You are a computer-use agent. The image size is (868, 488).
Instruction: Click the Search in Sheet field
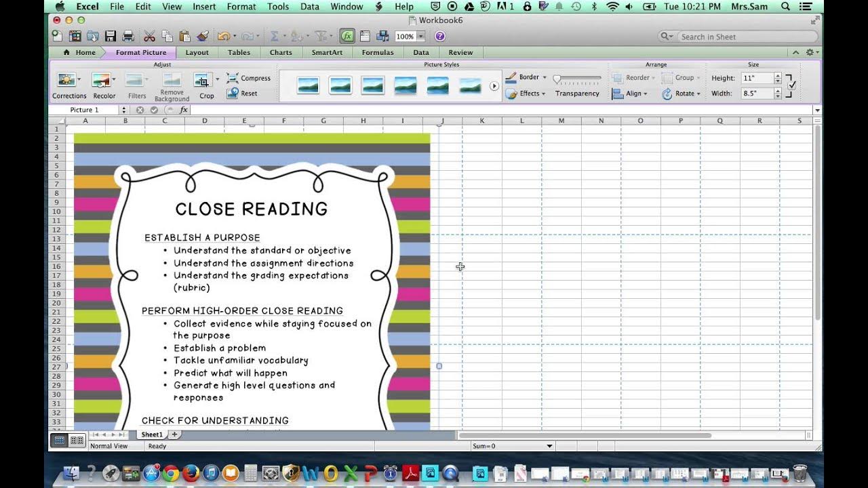[x=738, y=37]
